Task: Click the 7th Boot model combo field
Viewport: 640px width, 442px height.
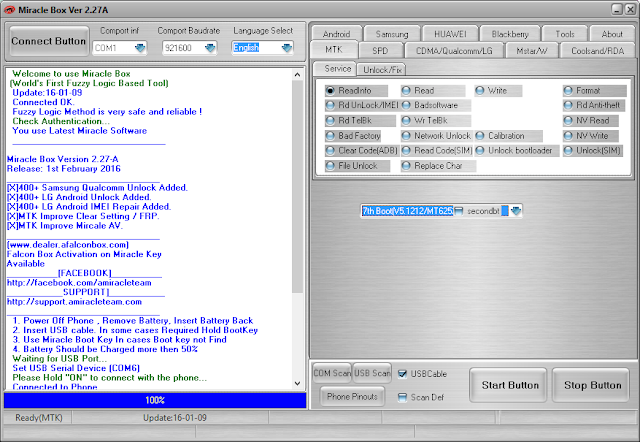Action: [407, 211]
